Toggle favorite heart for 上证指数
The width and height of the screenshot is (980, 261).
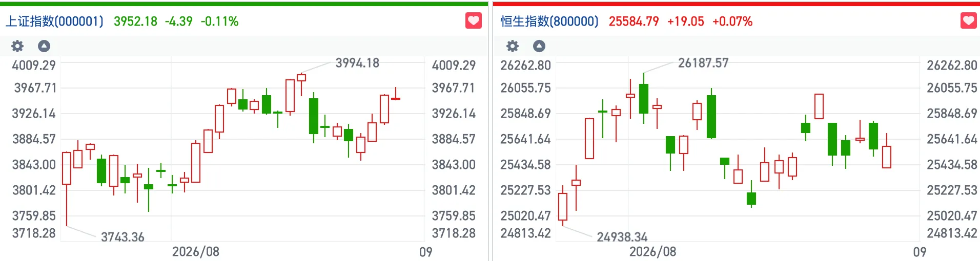[x=474, y=21]
